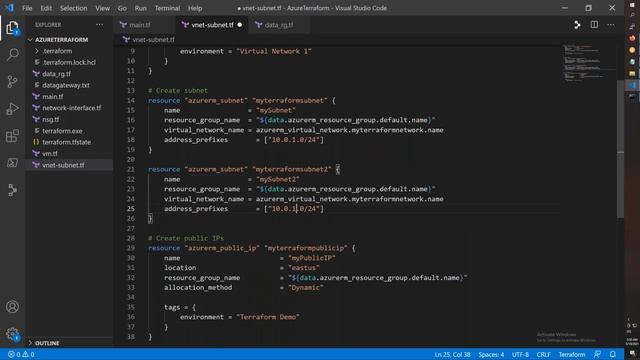Click "Terraform Demo" environment value on line 36

pyautogui.click(x=268, y=317)
